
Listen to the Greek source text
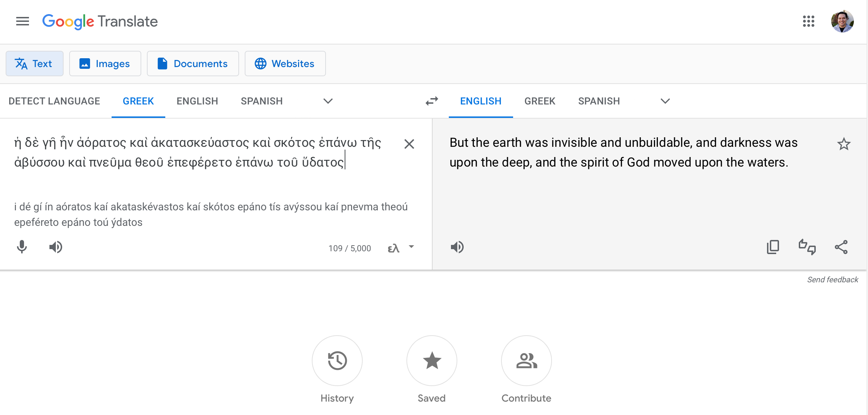pyautogui.click(x=55, y=247)
